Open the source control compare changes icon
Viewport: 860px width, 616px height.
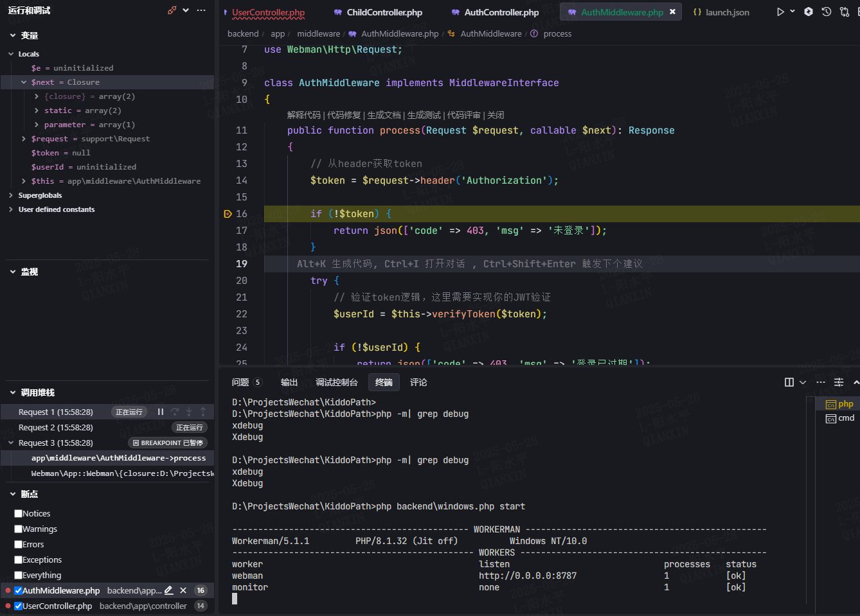[x=845, y=12]
